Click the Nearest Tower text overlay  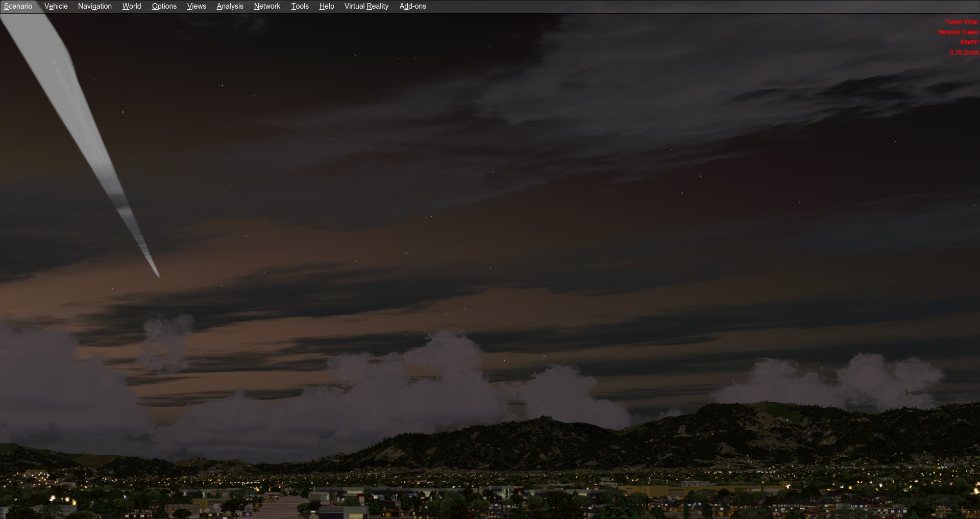coord(958,32)
